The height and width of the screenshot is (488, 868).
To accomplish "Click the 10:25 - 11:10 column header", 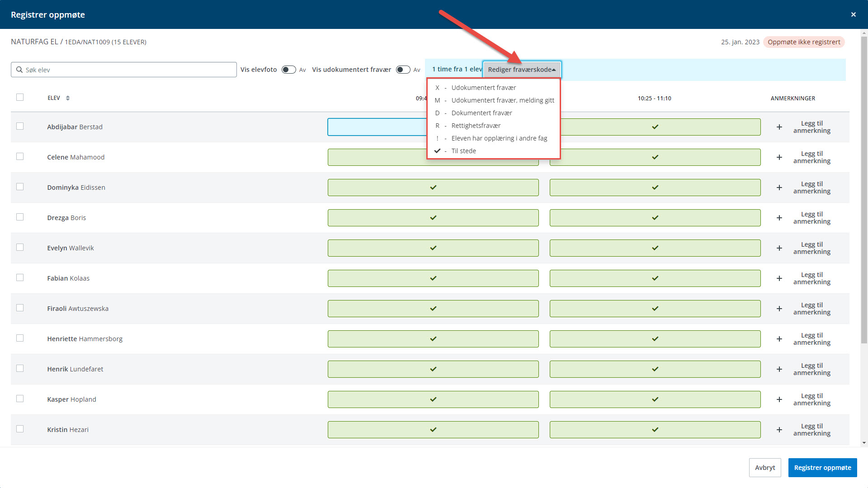I will point(654,99).
